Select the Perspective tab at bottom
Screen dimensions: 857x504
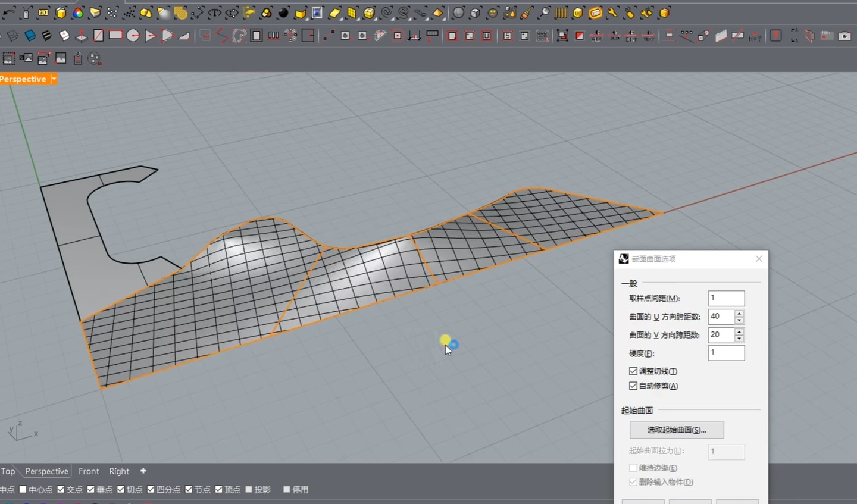pyautogui.click(x=46, y=471)
